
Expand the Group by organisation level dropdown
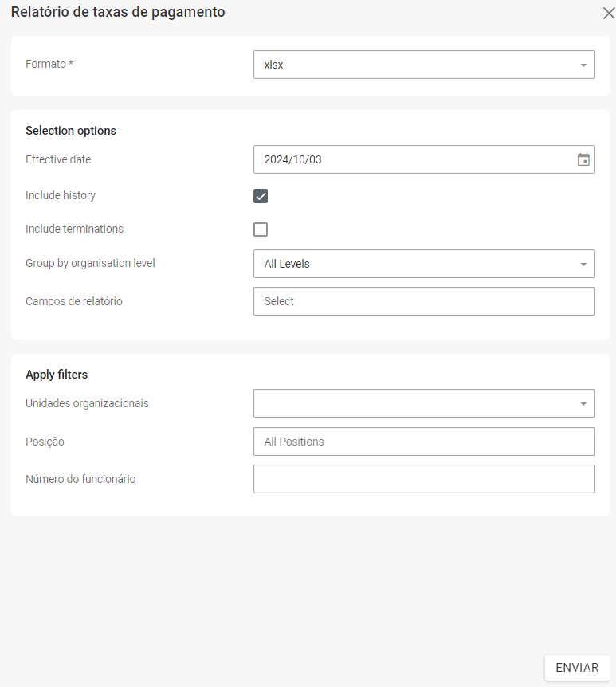click(x=414, y=264)
